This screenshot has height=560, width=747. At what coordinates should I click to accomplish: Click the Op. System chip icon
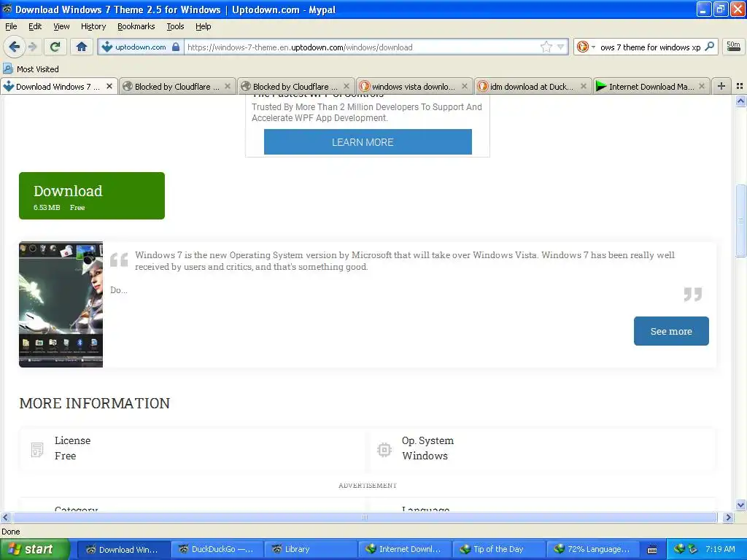point(384,449)
